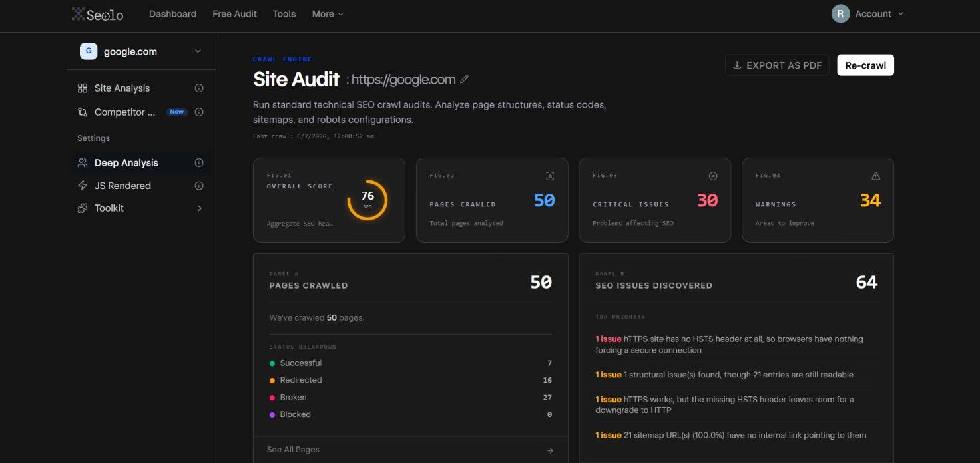Click info icon beside Competitor item
Image resolution: width=980 pixels, height=463 pixels.
[198, 112]
